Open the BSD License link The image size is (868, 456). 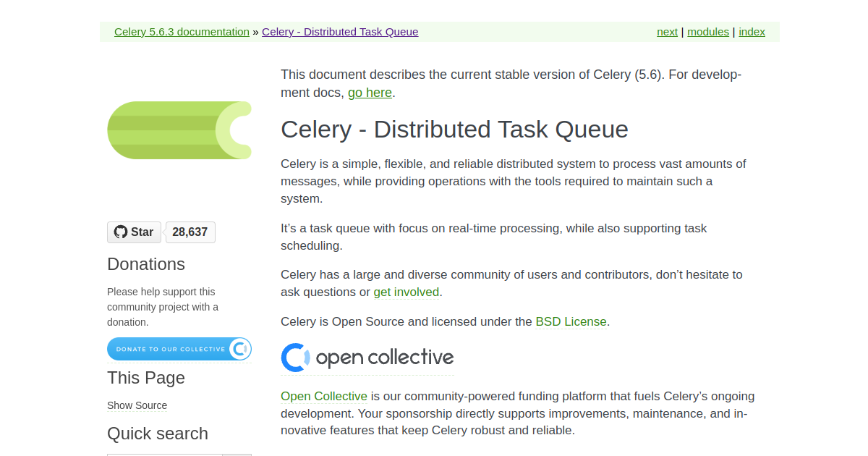click(571, 321)
